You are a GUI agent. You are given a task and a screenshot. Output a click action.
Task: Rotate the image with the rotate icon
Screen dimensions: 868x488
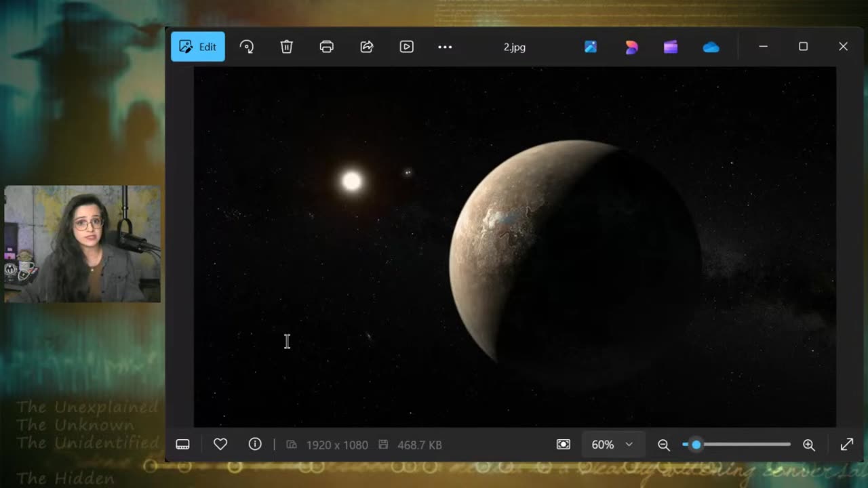pos(247,47)
